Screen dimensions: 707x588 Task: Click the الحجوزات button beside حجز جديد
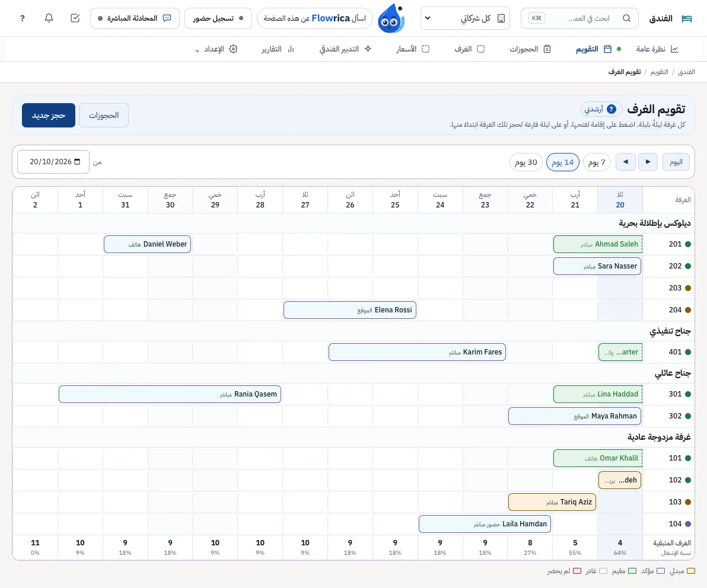[104, 116]
